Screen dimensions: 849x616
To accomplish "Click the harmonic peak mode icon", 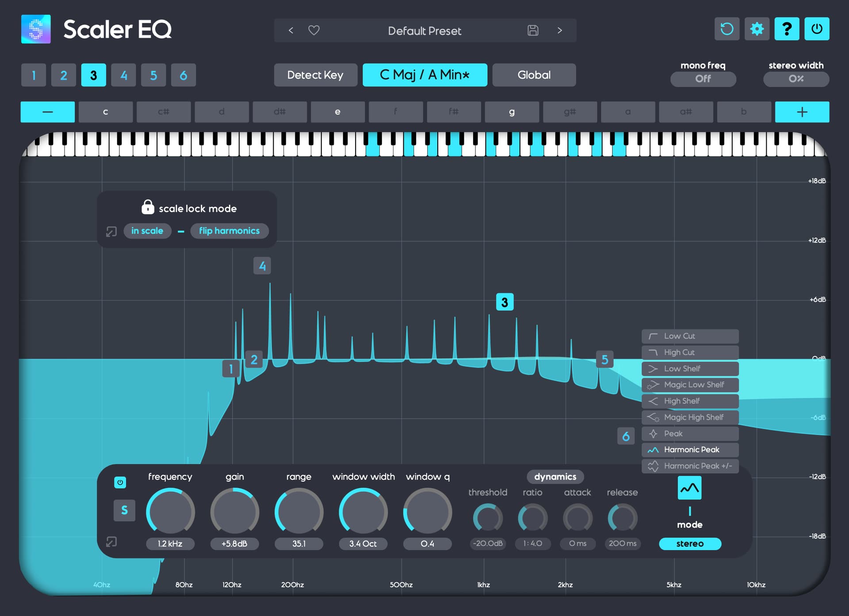I will pyautogui.click(x=689, y=488).
